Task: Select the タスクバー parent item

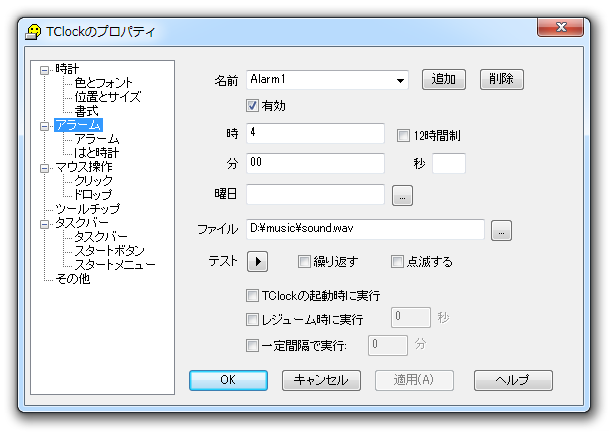Action: tap(82, 223)
